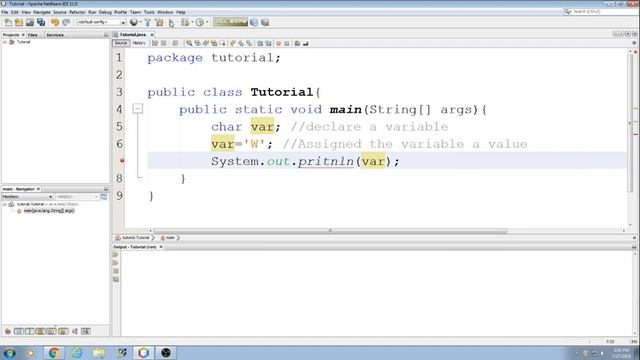Screen dimensions: 640x360
Task: Open the default config dropdown
Action: click(101, 22)
